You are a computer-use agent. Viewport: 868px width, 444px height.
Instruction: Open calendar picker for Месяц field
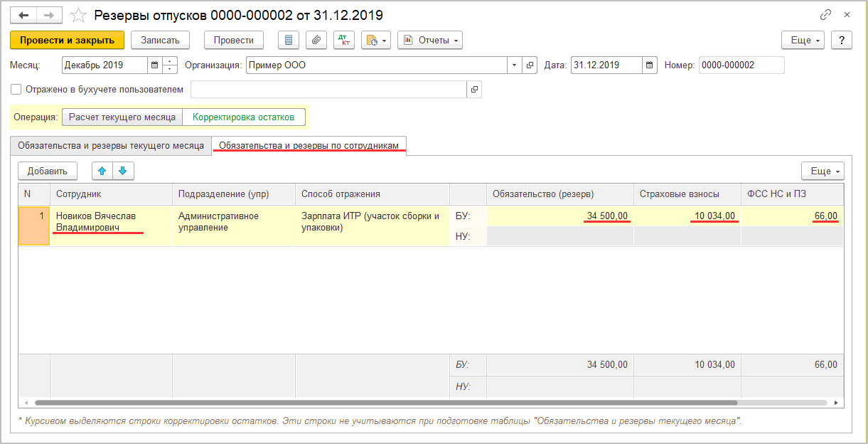point(154,65)
